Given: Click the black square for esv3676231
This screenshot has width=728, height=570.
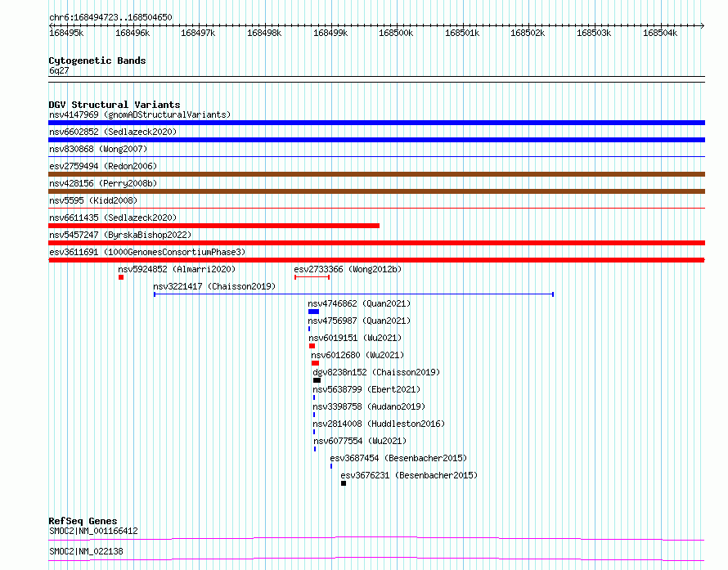Looking at the screenshot, I should (x=344, y=483).
